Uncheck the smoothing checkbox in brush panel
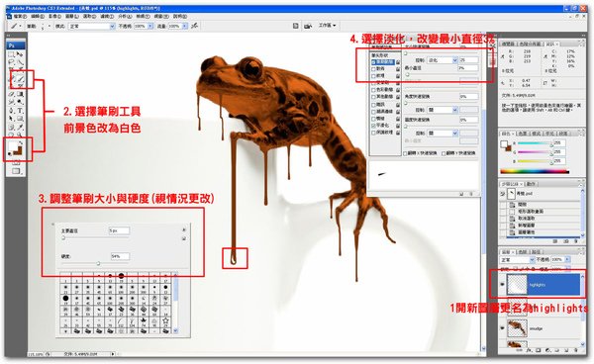 tap(373, 126)
